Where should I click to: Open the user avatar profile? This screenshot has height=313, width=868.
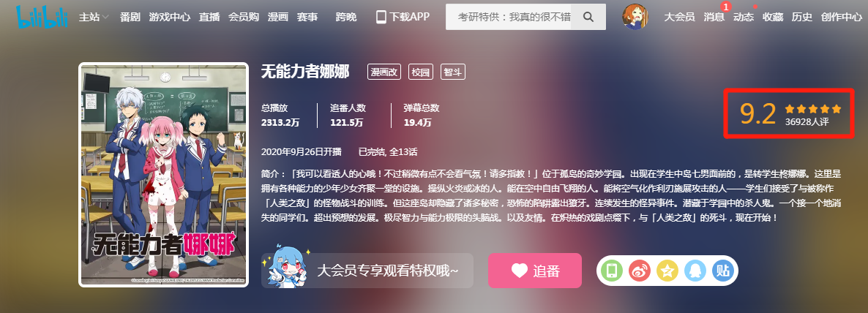635,17
